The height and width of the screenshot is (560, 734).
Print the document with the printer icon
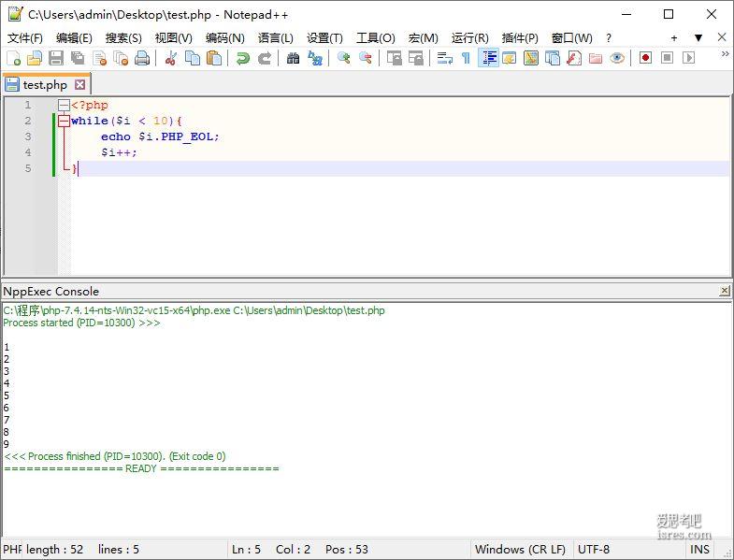coord(142,58)
